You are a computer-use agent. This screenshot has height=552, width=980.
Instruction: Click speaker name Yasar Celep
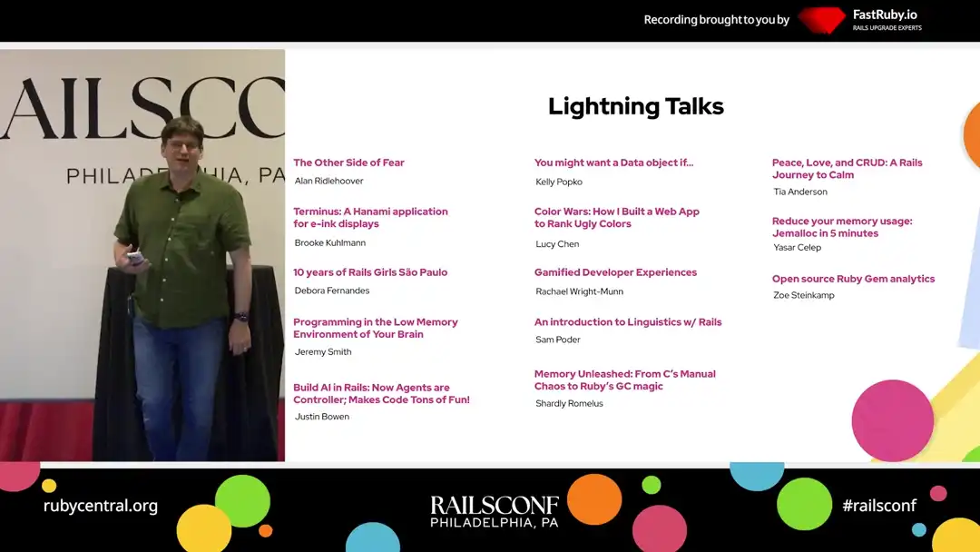(797, 248)
